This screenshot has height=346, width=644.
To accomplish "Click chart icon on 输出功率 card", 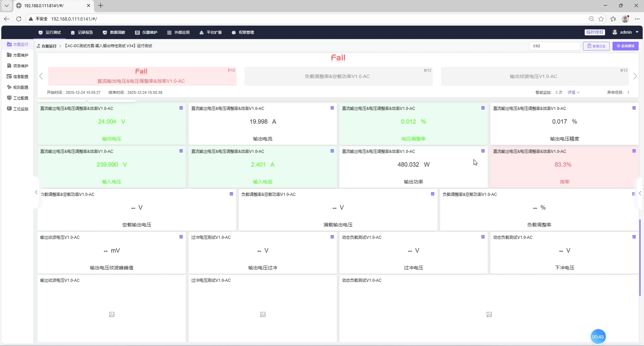I will [x=483, y=151].
